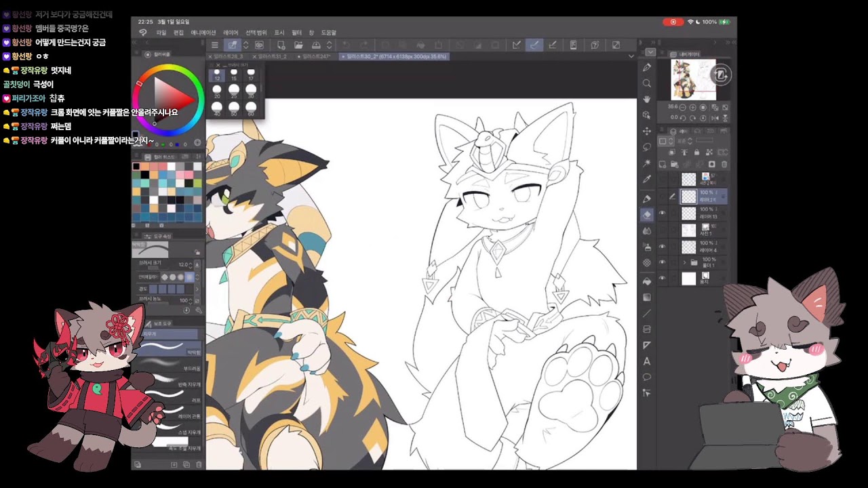Open the 파일 menu

tap(161, 33)
